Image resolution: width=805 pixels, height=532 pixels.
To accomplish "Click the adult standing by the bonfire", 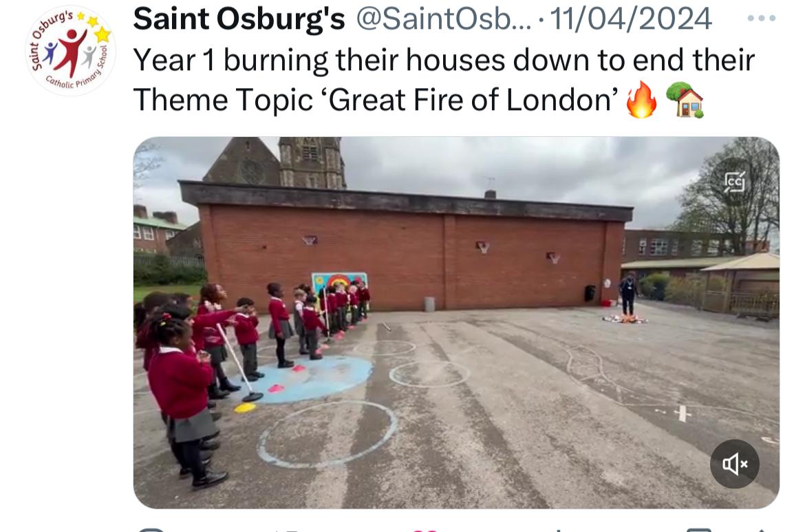I will tap(628, 295).
